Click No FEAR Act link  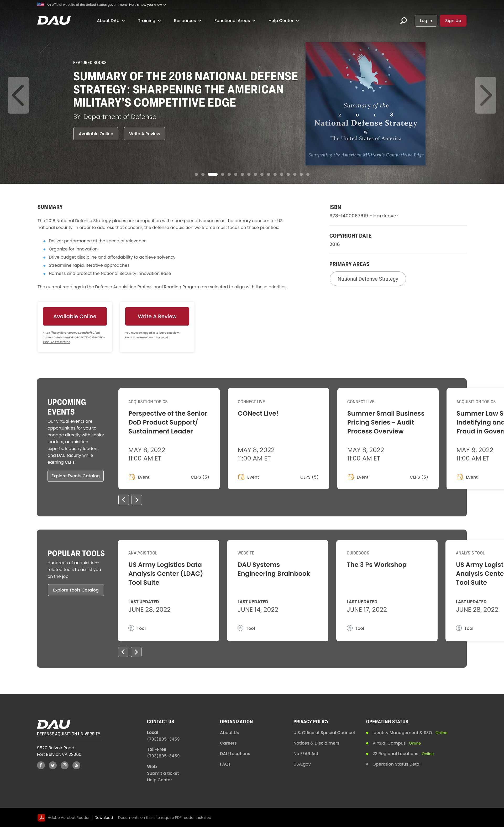pos(306,753)
